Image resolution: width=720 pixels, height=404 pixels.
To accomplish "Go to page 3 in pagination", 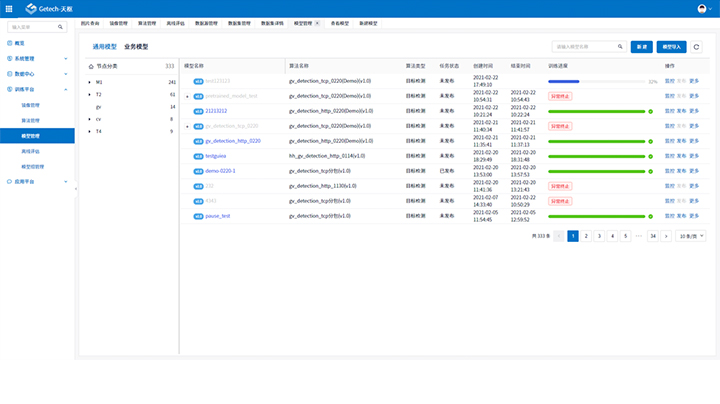I will (x=599, y=236).
